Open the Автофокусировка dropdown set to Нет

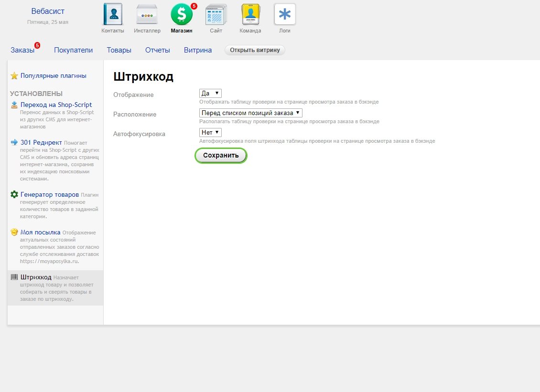pos(210,133)
